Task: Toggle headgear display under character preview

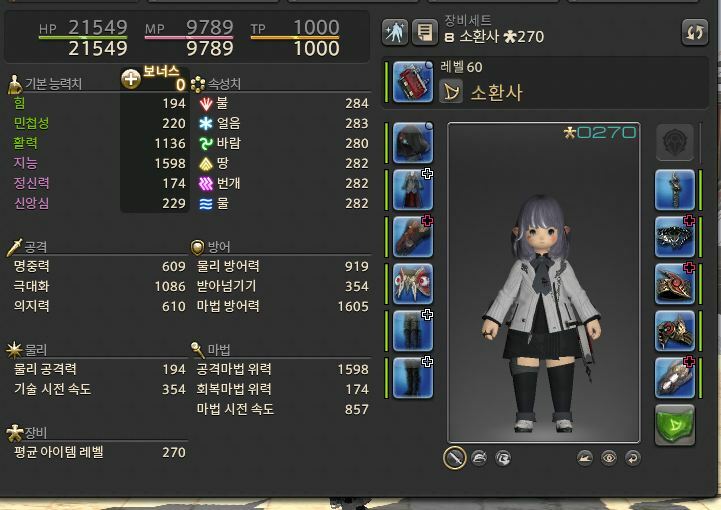Action: coord(479,458)
